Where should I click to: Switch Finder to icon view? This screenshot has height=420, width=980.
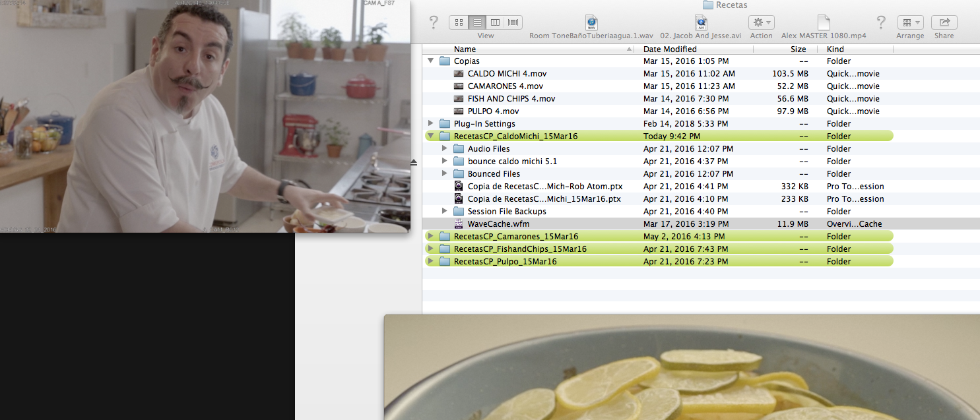(459, 22)
